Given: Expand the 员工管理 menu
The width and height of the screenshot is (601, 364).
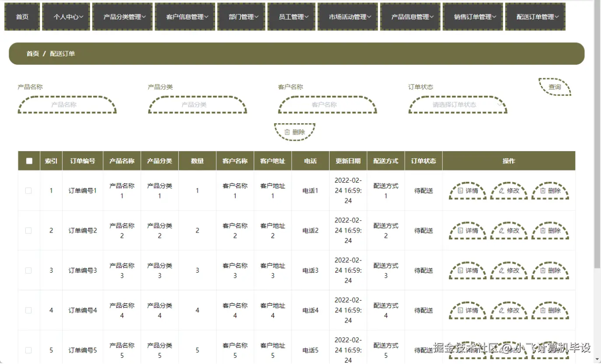Looking at the screenshot, I should point(292,17).
